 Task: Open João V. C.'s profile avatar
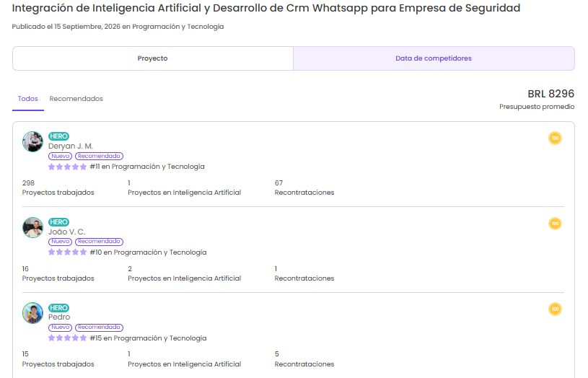[32, 228]
